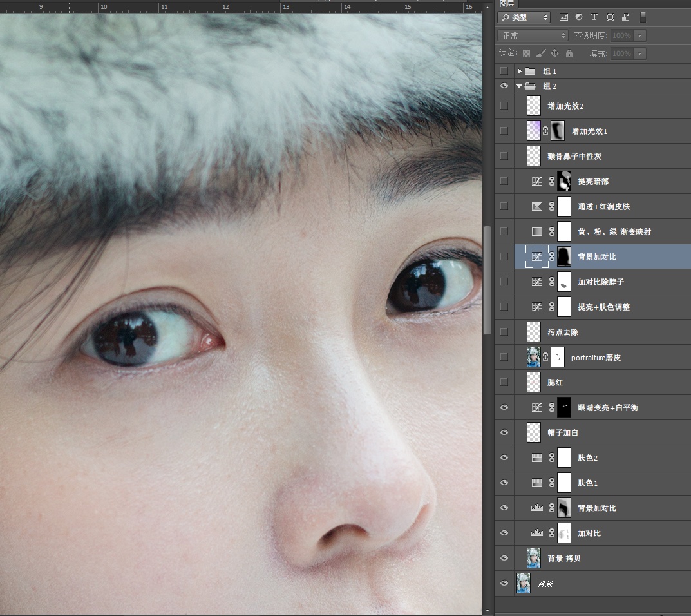Lock all padlock icon
This screenshot has height=616, width=691.
(x=569, y=53)
